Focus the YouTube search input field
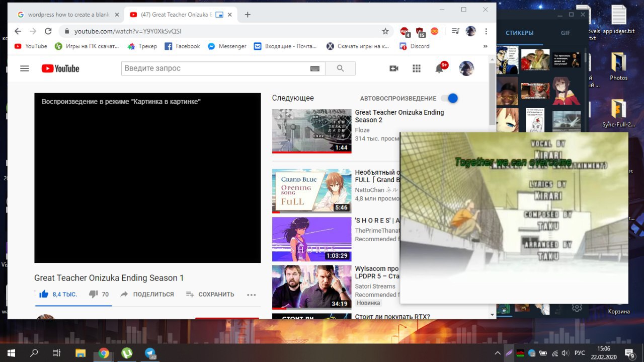The height and width of the screenshot is (362, 644). click(x=215, y=68)
